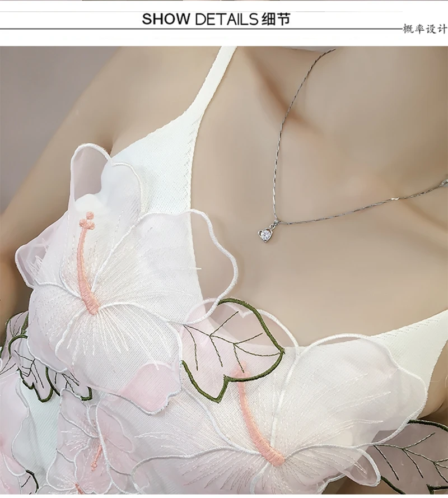The height and width of the screenshot is (498, 448).
Task: Click the "概率设计" label text
Action: (x=425, y=29)
